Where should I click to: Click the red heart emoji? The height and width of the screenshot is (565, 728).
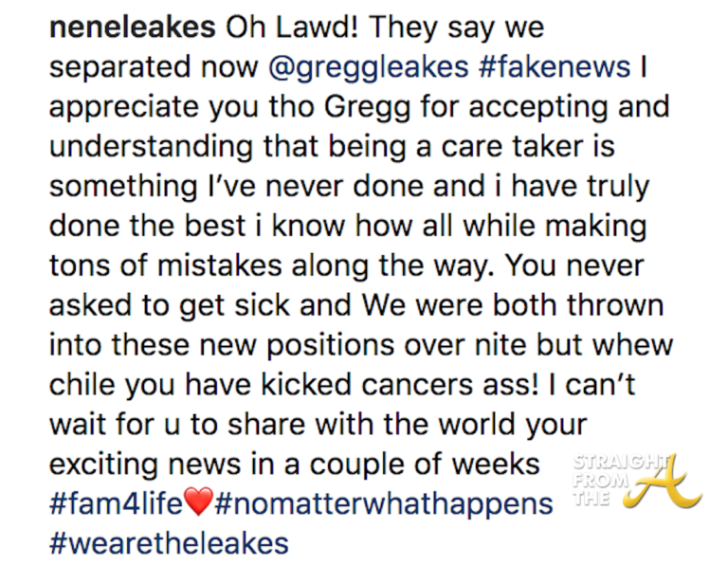(x=198, y=502)
